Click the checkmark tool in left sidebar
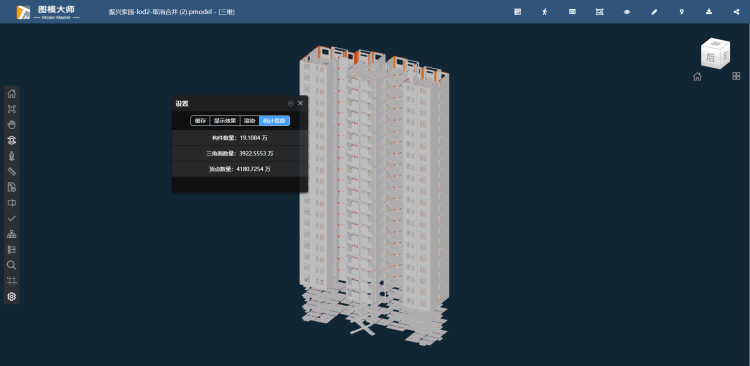 tap(11, 218)
